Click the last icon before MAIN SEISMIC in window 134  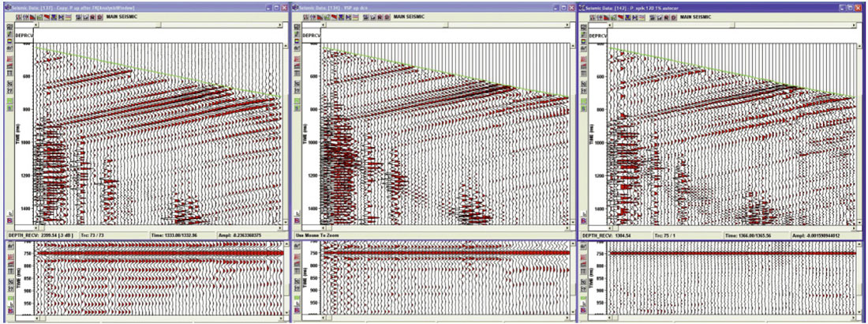387,17
